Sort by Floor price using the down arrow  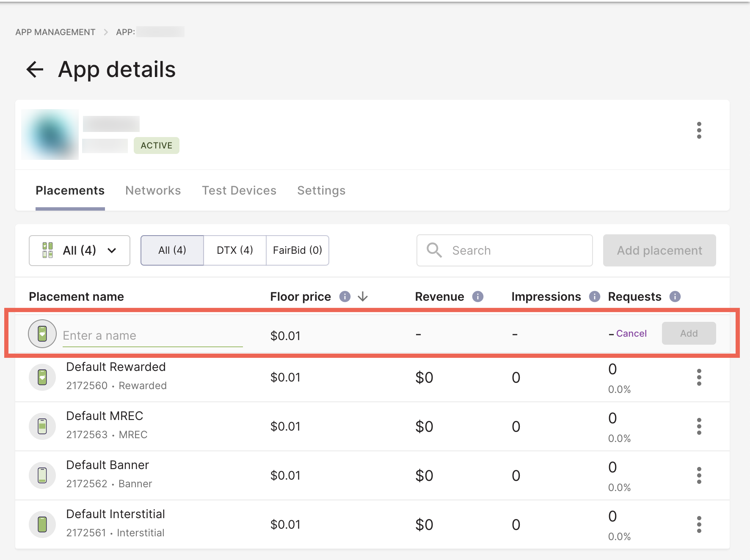pos(363,296)
